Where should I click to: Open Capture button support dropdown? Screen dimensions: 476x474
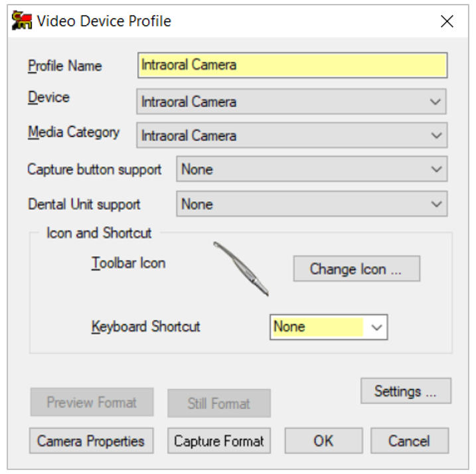point(436,169)
